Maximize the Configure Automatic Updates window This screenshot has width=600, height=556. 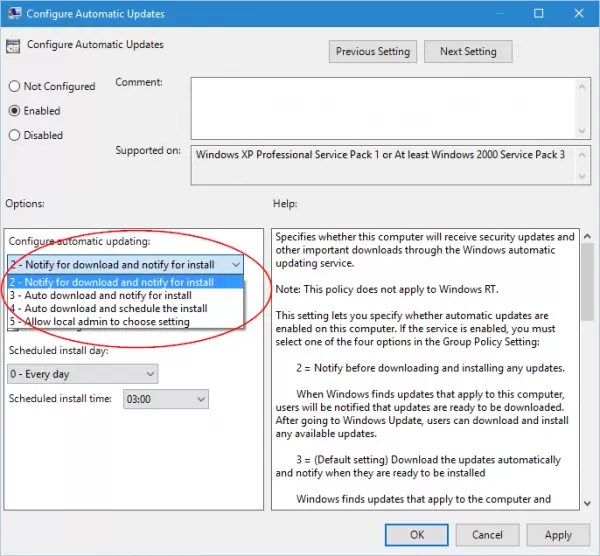coord(538,13)
